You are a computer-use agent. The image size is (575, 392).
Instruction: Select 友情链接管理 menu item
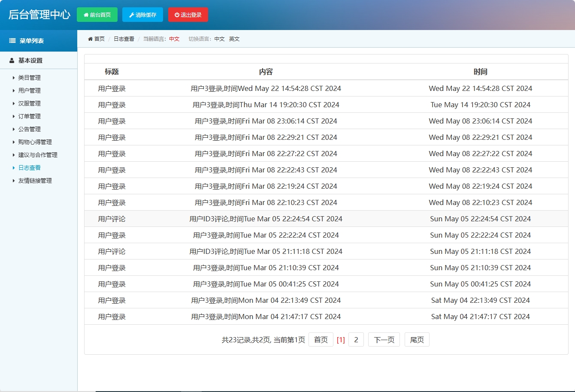coord(35,181)
